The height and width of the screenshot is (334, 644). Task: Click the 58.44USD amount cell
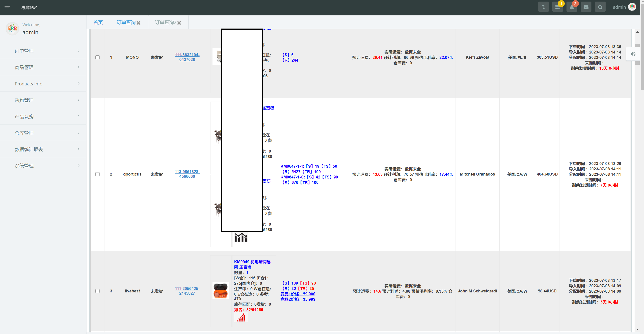547,291
